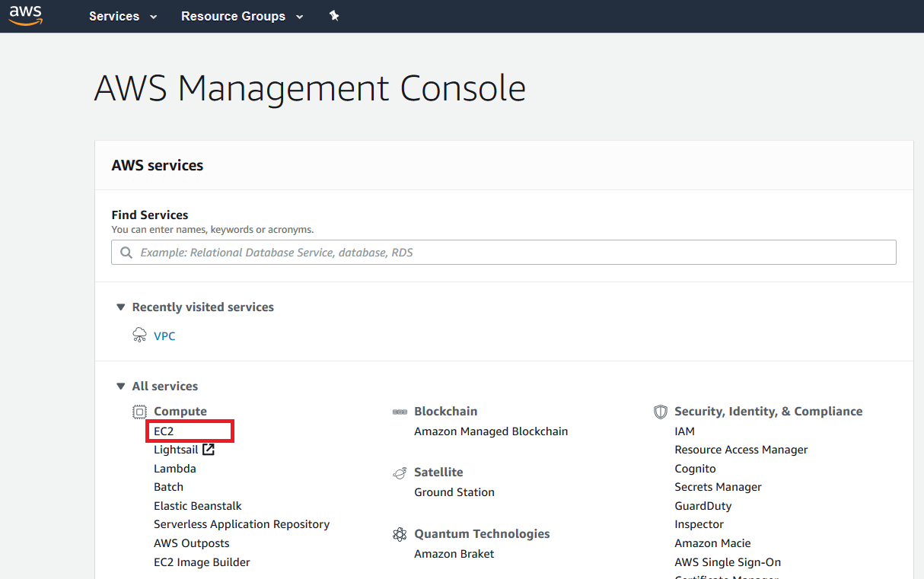Open Amazon Braket service

click(x=454, y=554)
